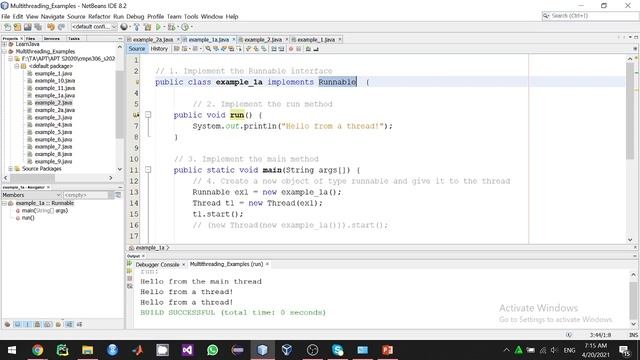Collapse the default package tree node
Viewport: 640px width, 360px height.
click(17, 66)
